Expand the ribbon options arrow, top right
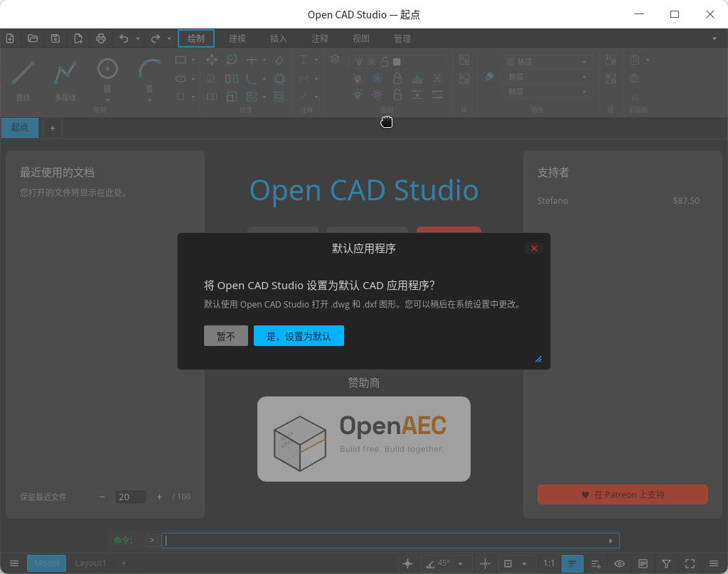Image resolution: width=728 pixels, height=574 pixels. click(714, 38)
